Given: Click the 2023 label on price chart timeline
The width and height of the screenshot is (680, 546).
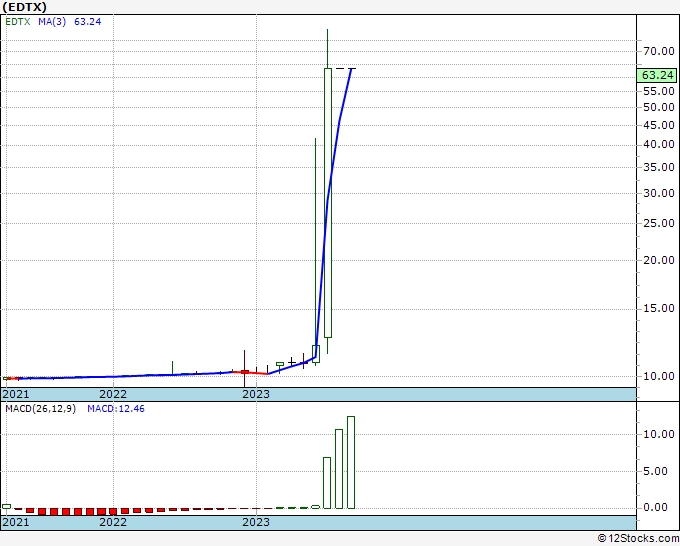Looking at the screenshot, I should (x=256, y=394).
